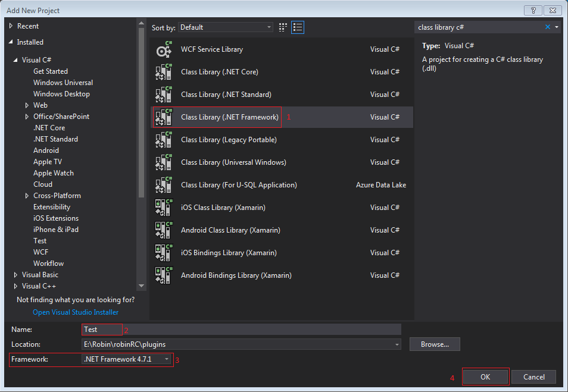Select 'Android Bindings Library (Xamarin)' template name
The image size is (568, 392).
(236, 275)
